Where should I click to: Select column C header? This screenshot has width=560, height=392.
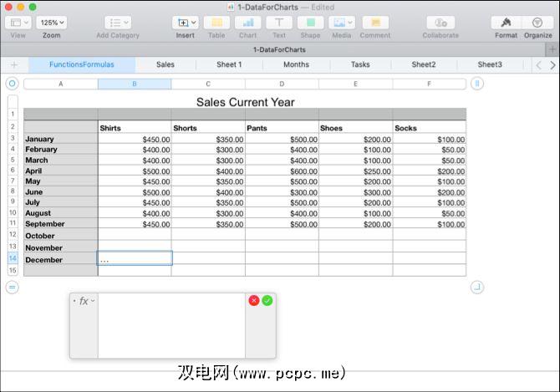(x=208, y=84)
